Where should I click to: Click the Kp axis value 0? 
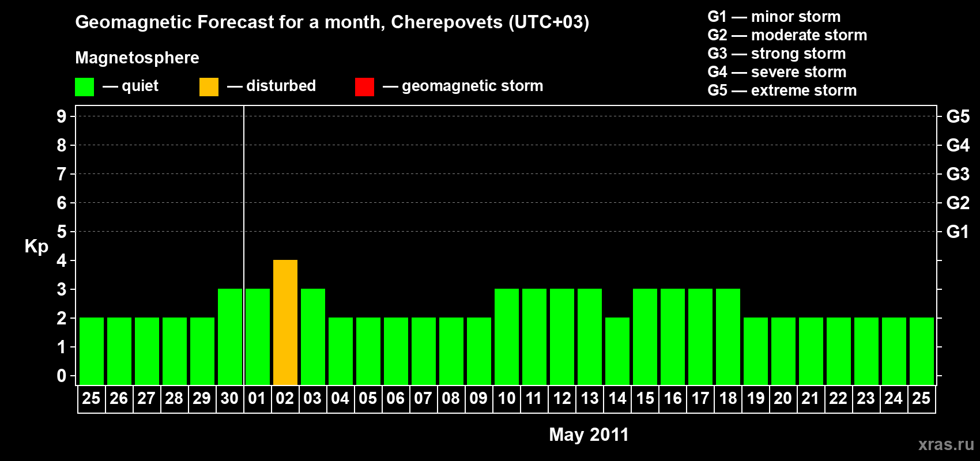[62, 376]
